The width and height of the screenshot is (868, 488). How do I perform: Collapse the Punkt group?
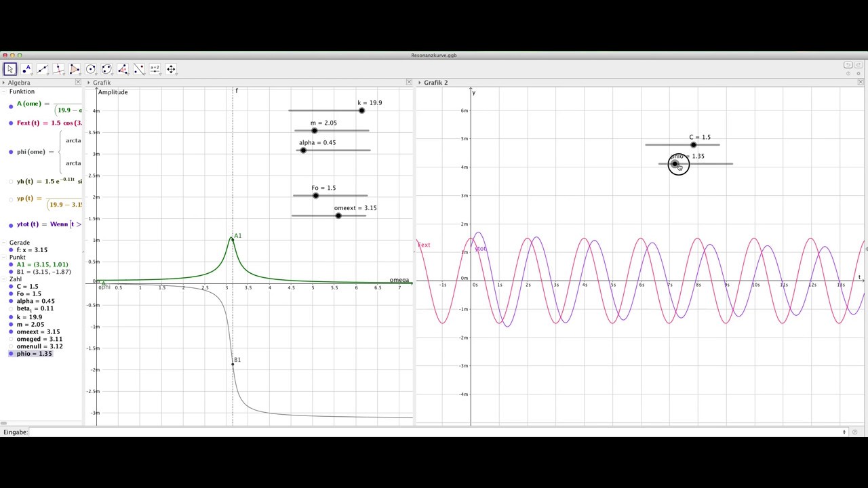click(x=4, y=258)
